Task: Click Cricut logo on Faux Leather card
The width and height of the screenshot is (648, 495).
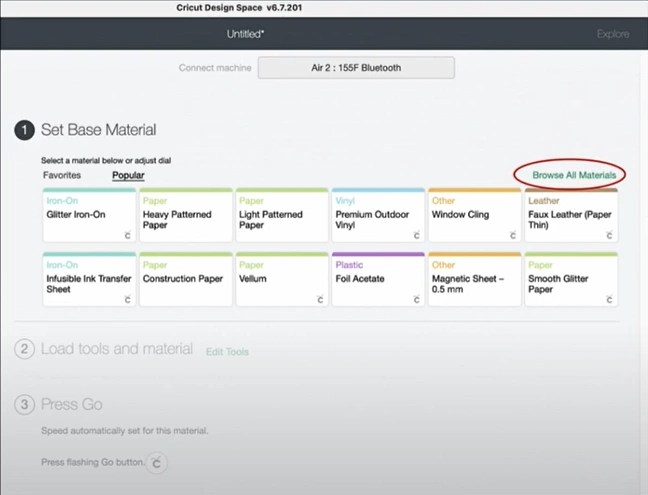Action: (609, 235)
